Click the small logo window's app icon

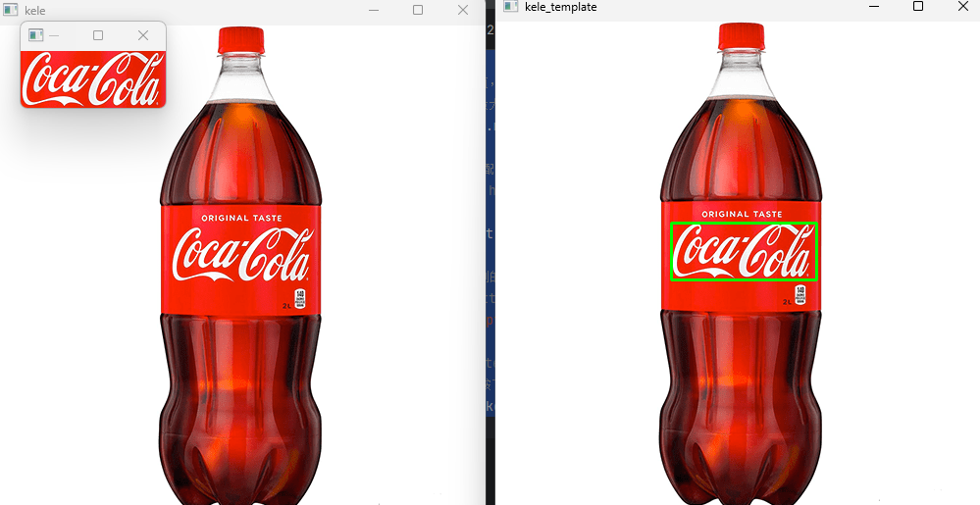(x=35, y=35)
